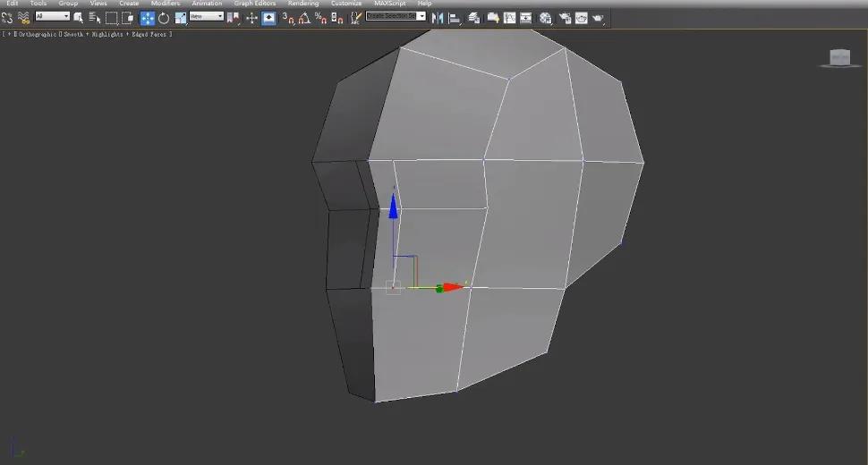Viewport: 868px width, 465px height.
Task: Toggle the Spinner Snap button
Action: click(x=337, y=18)
